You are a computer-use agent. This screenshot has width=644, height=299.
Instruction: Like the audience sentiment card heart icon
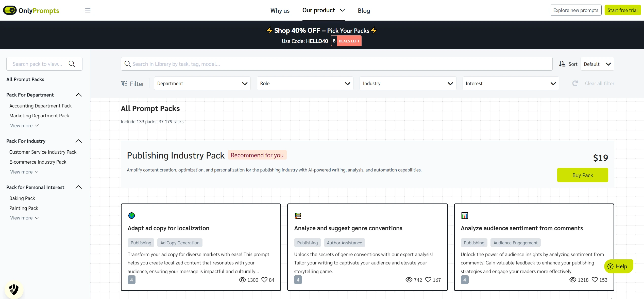coord(595,280)
